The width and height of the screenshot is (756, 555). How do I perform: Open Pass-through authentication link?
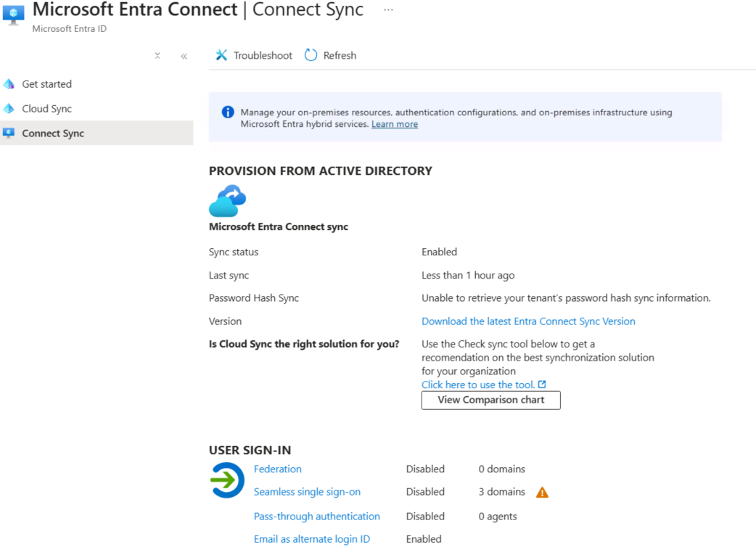point(317,517)
